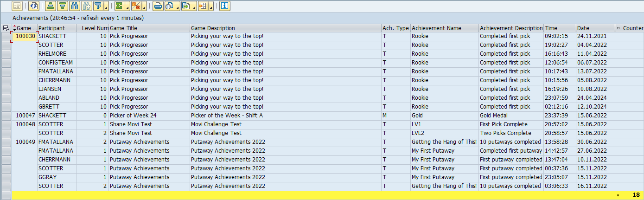Click the Refresh icon in the toolbar
Viewport: 644px width, 200px height.
[x=34, y=6]
